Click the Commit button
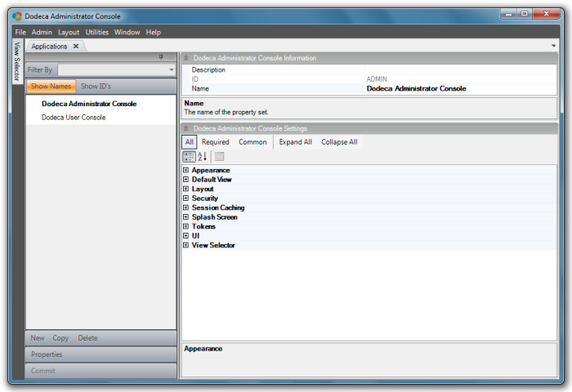This screenshot has height=392, width=572. click(101, 371)
